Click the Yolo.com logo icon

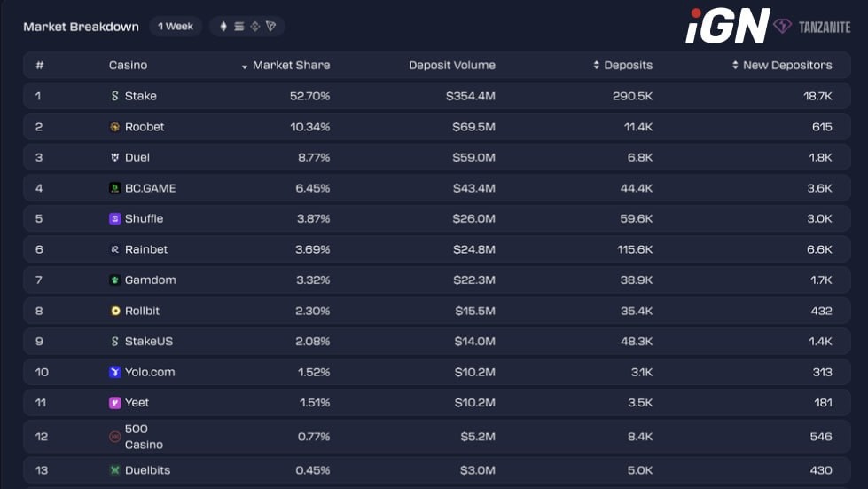tap(114, 373)
